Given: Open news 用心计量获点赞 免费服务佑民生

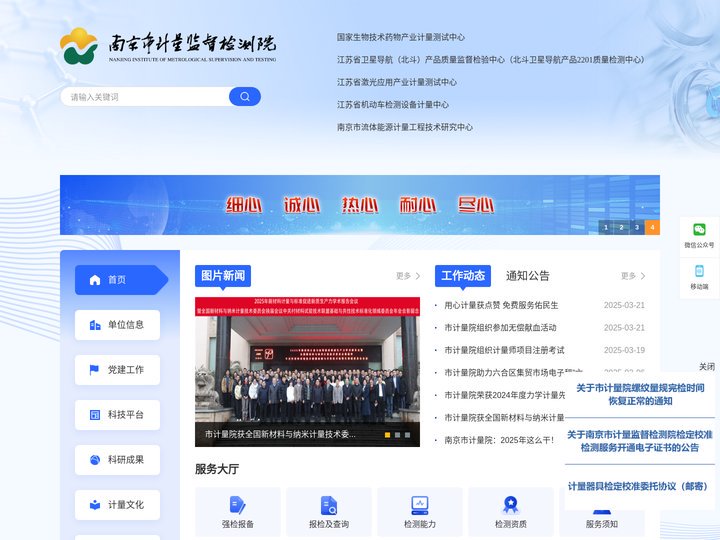Looking at the screenshot, I should pos(501,305).
